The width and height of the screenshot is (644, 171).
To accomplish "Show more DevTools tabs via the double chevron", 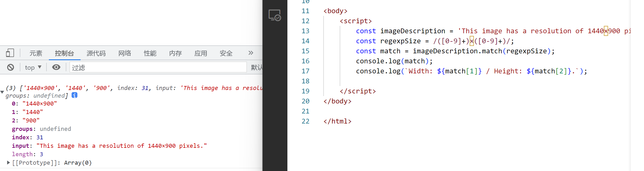I will point(251,53).
